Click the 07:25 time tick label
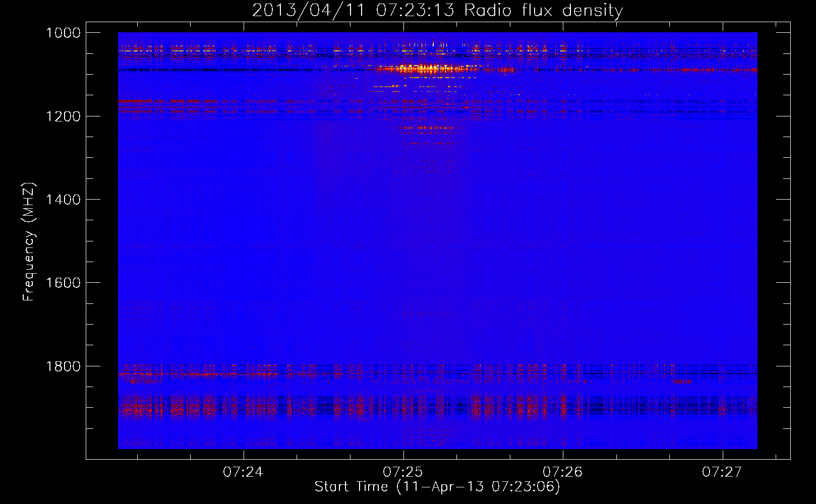This screenshot has width=816, height=504. pyautogui.click(x=403, y=472)
